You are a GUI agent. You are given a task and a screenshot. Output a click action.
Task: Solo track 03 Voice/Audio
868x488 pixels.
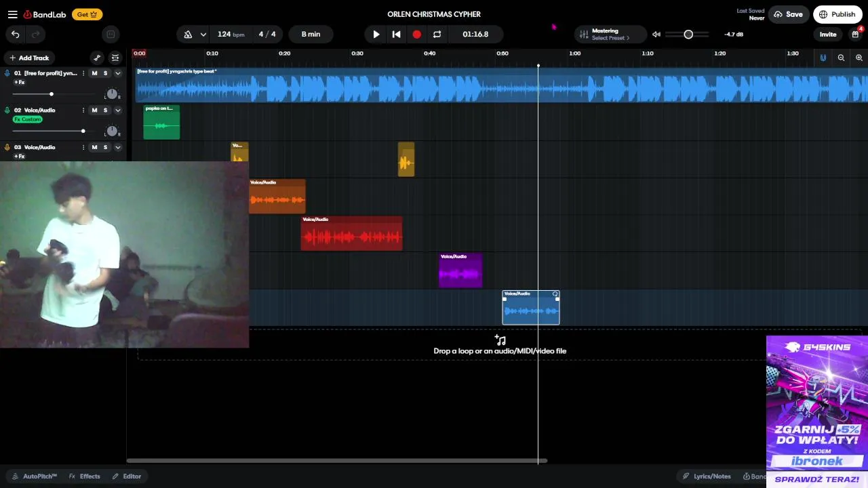pyautogui.click(x=105, y=147)
